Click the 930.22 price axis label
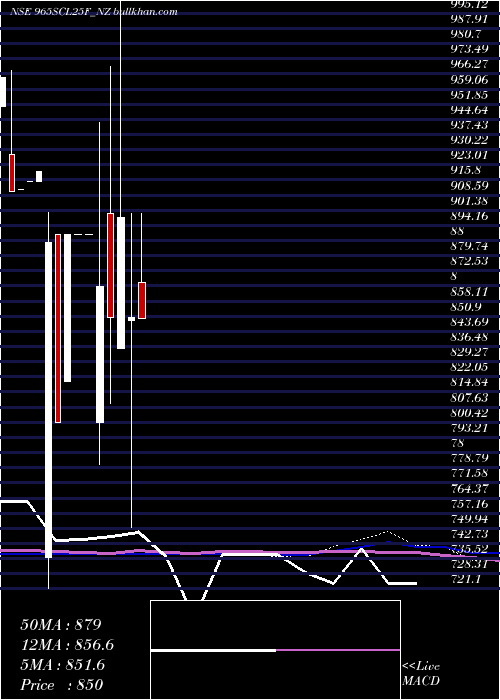The width and height of the screenshot is (500, 700). click(470, 140)
